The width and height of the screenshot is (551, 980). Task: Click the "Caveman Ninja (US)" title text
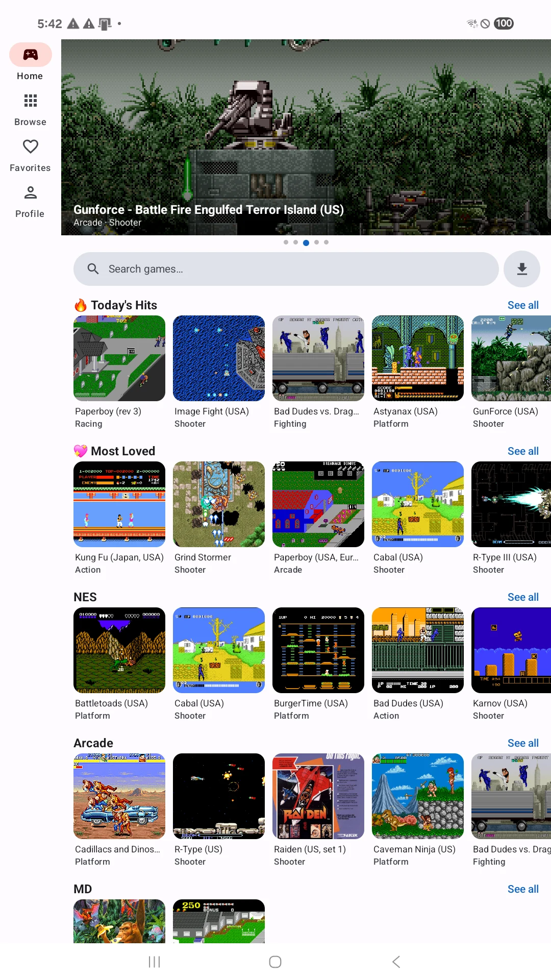click(414, 849)
